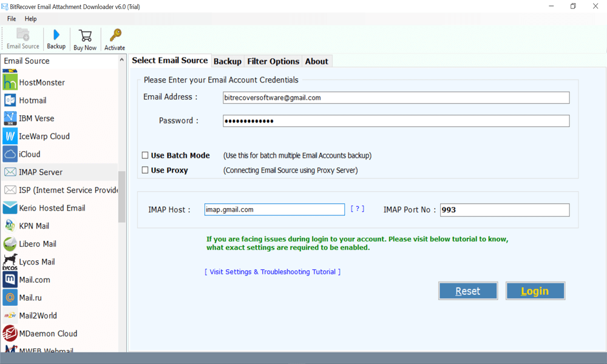The width and height of the screenshot is (607, 364).
Task: Select ISP (Internet Service Provider) label
Action: coord(69,190)
